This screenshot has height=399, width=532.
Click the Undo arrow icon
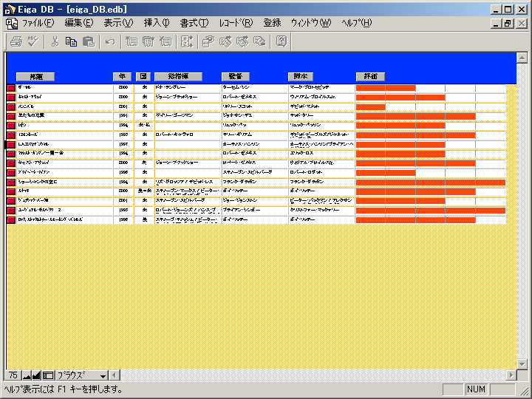(110, 41)
